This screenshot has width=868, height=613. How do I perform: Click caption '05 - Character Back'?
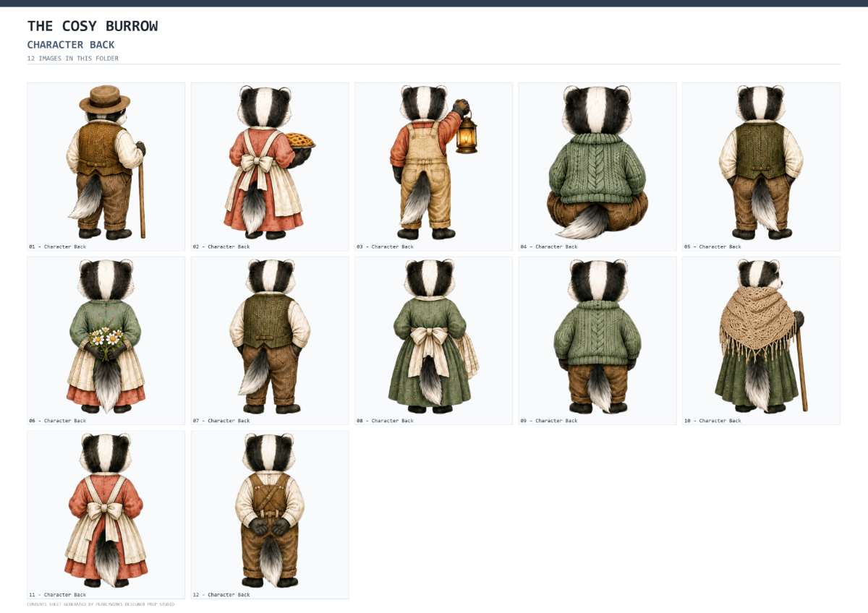[x=712, y=247]
